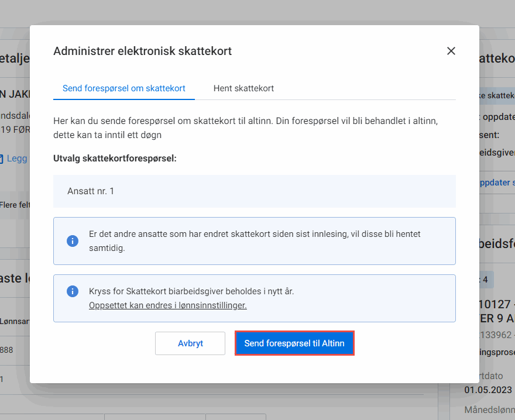Image resolution: width=515 pixels, height=420 pixels.
Task: Select the Send forespørsel om skattekort tab
Action: point(123,88)
